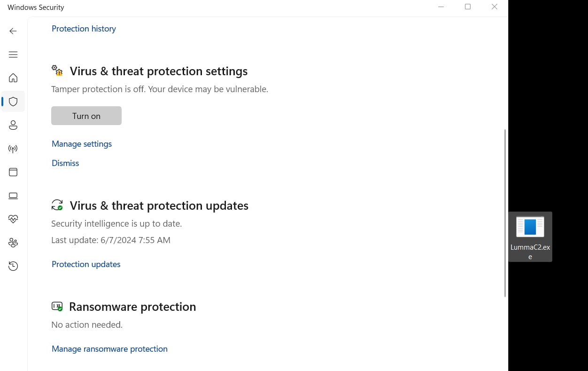Open Family options sidebar icon
Screen dimensions: 588x371
pos(13,243)
